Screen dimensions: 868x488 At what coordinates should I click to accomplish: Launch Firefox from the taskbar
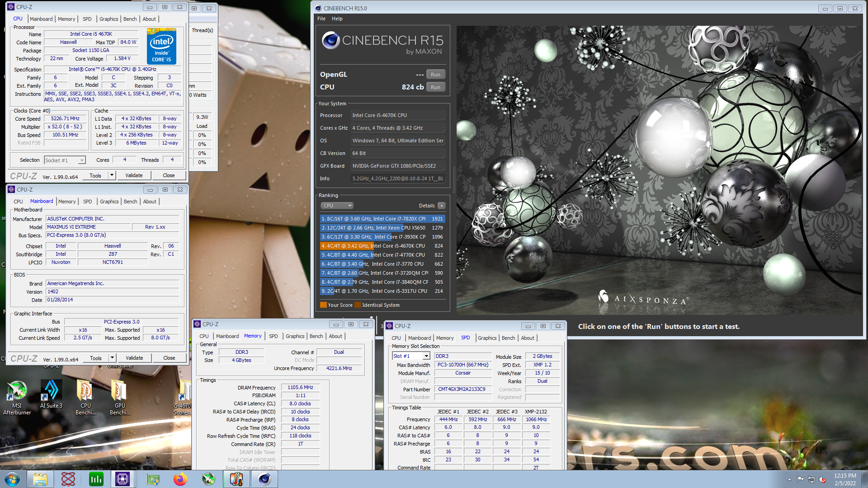tap(180, 479)
